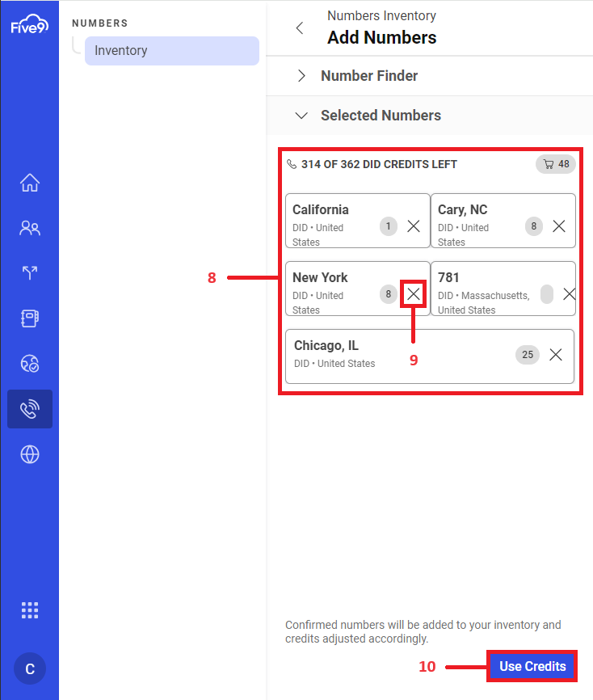Click the New York card title
Screen dimensions: 593x700
click(x=320, y=278)
